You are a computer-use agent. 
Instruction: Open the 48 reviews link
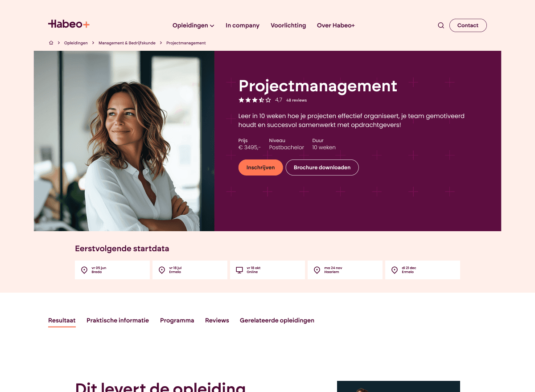(296, 100)
